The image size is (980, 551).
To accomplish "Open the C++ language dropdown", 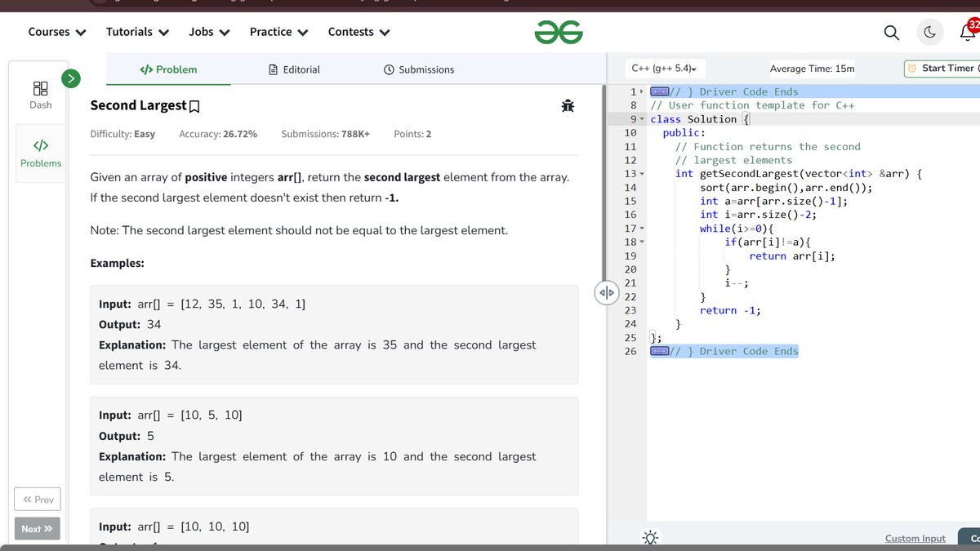I will [666, 69].
